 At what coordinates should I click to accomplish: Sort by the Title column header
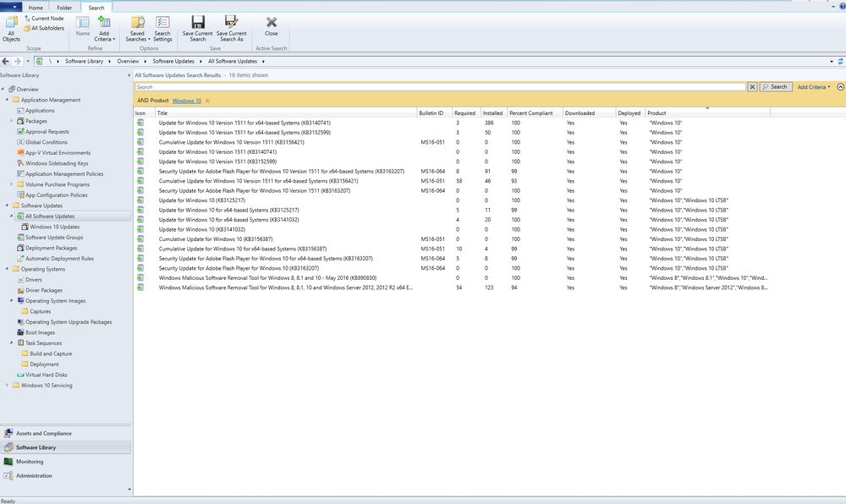click(286, 113)
